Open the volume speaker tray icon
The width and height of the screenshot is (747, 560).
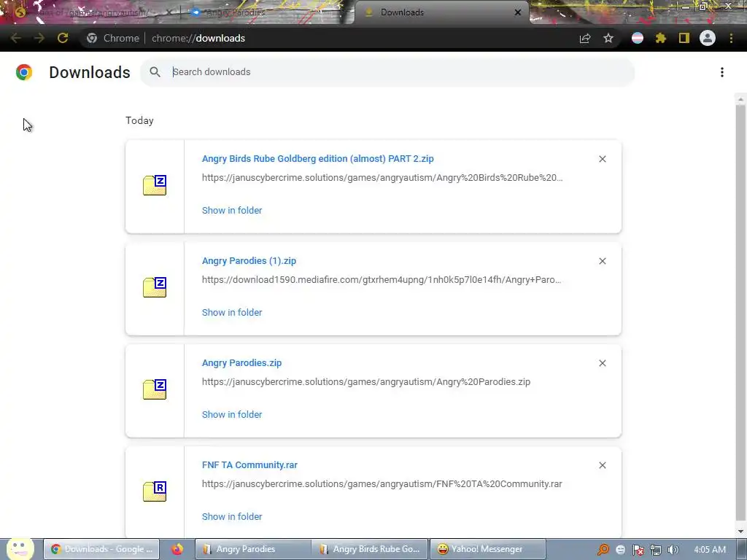coord(673,550)
